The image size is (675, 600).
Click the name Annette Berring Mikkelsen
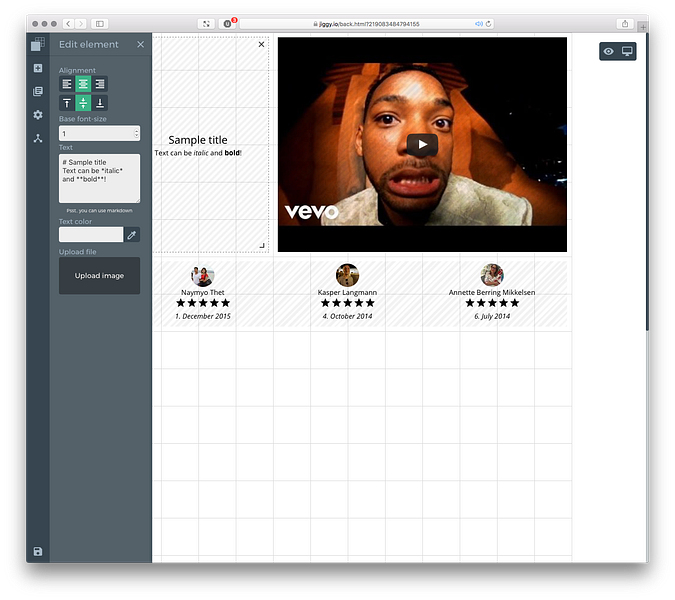click(492, 292)
